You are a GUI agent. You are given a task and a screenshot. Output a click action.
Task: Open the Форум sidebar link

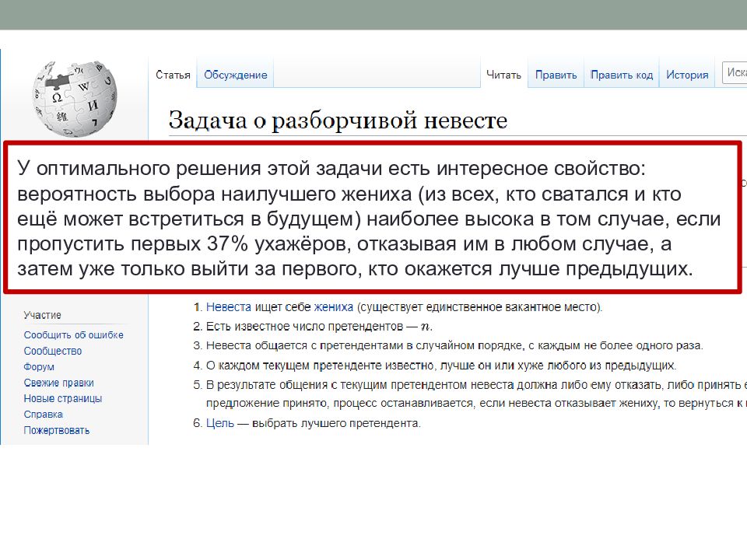click(39, 367)
